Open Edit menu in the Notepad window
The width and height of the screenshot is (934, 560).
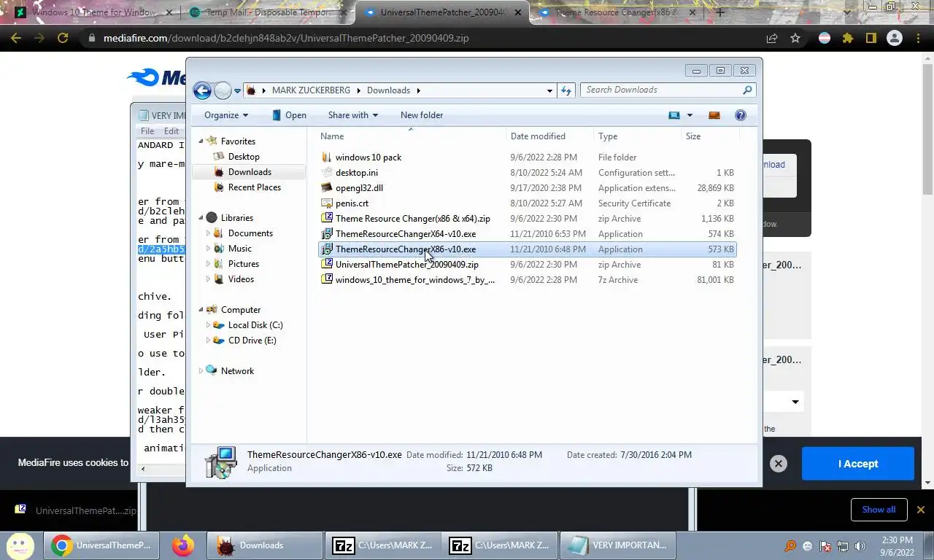tap(171, 131)
